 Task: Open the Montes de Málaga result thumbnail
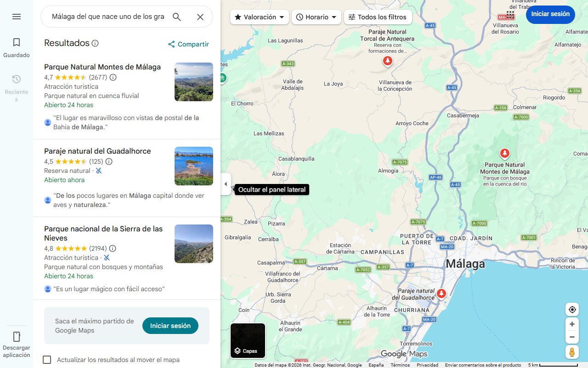pyautogui.click(x=193, y=82)
